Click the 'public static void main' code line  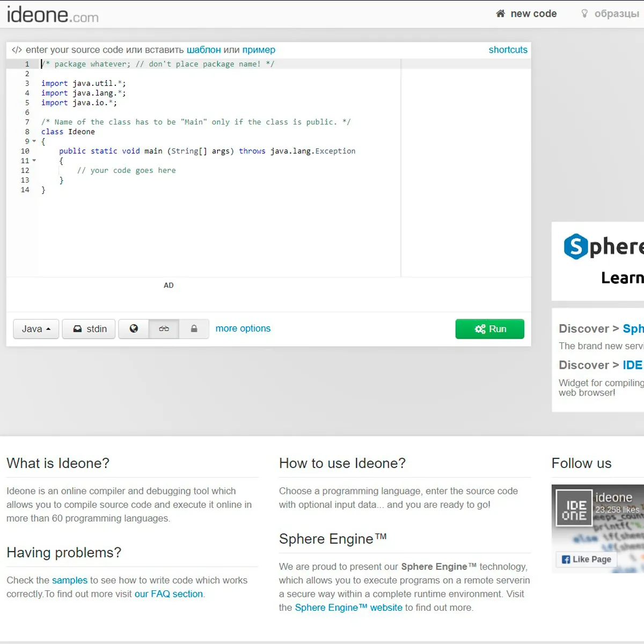[x=207, y=151]
